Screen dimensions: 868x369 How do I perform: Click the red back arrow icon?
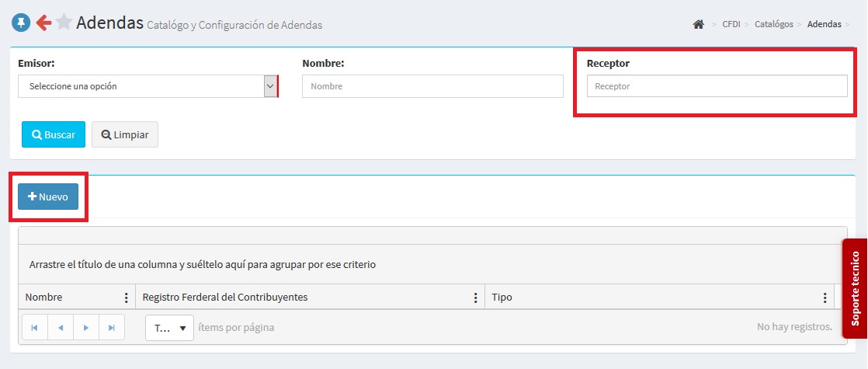click(43, 23)
